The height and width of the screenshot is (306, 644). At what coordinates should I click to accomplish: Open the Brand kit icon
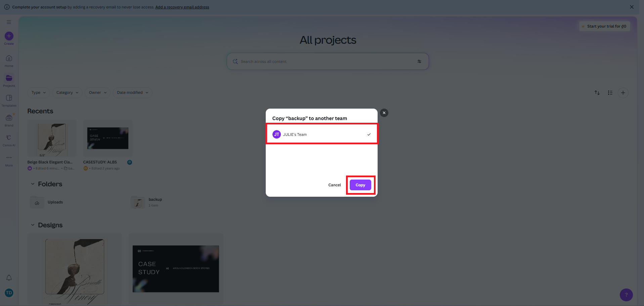tap(9, 118)
